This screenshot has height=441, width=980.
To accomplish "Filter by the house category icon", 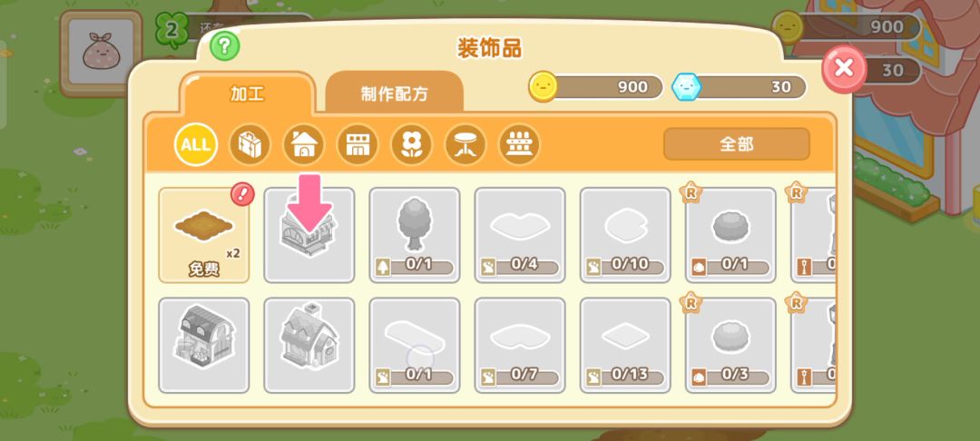I will coord(304,144).
